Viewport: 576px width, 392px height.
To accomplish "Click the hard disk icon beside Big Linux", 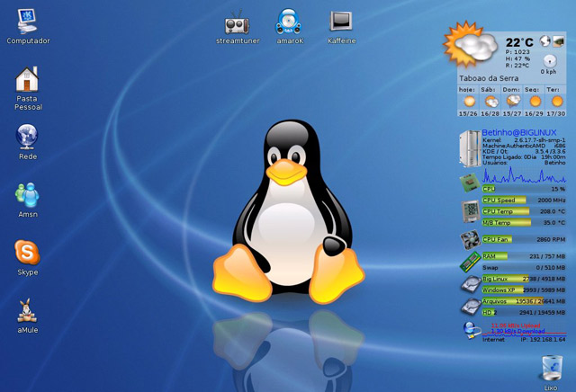I will 471,284.
